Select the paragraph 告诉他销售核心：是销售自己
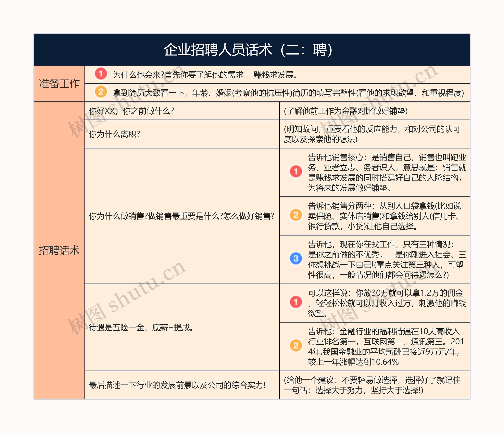 (x=387, y=172)
